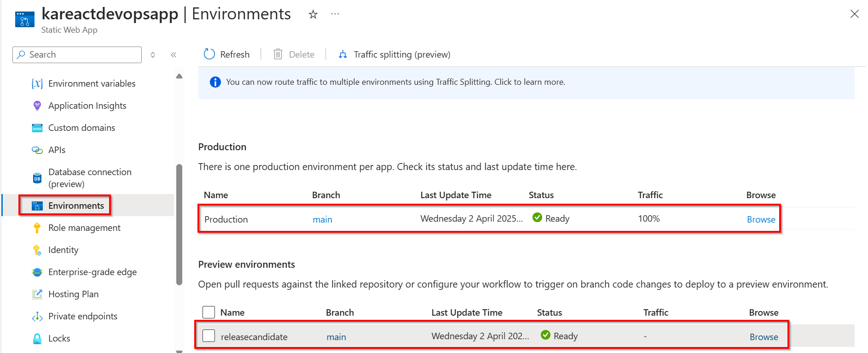Open Custom domains menu item
The image size is (868, 353).
(x=81, y=128)
